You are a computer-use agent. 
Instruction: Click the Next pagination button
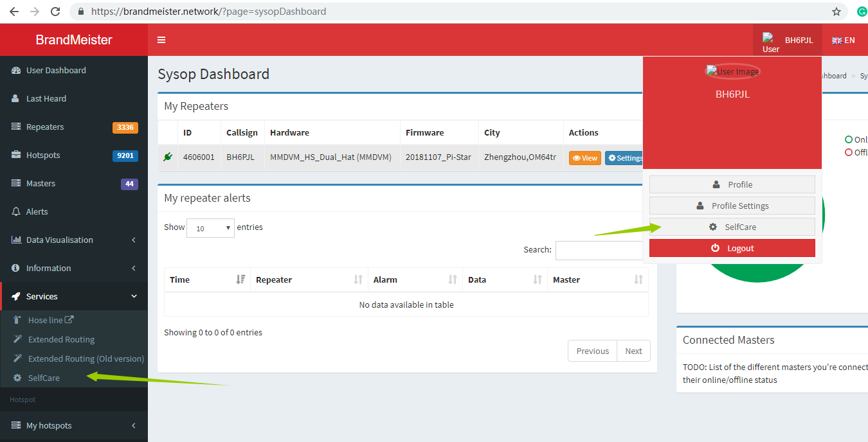point(633,351)
